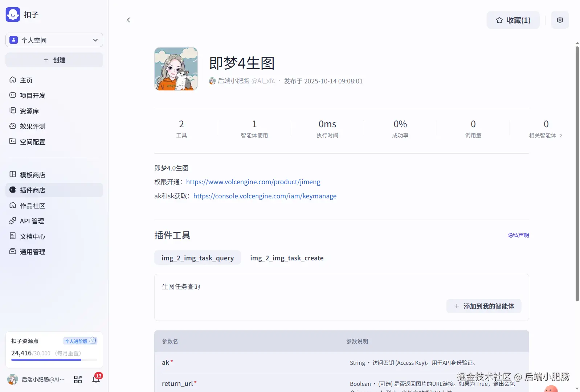Click the vertical scrollbar on the right
Screen dimensions: 580x392
(x=577, y=173)
